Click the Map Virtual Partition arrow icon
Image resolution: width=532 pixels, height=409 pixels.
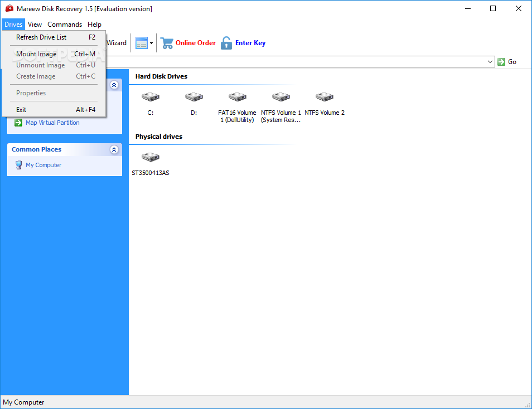point(18,123)
